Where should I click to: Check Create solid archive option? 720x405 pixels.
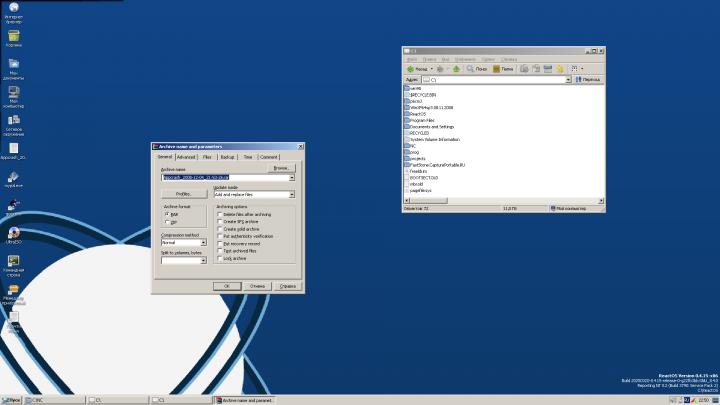coord(218,229)
